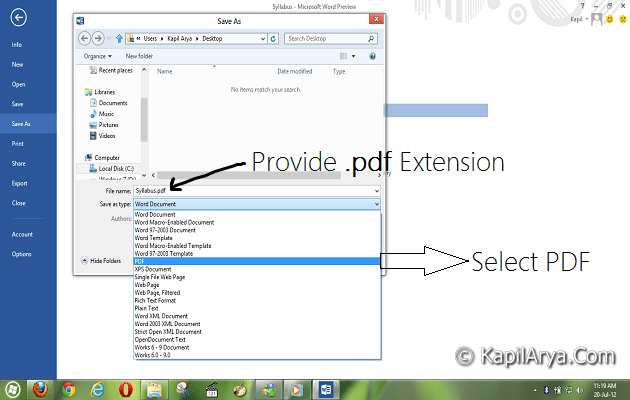Open the Snipping Tool taskbar icon
This screenshot has height=400, width=630.
183,390
